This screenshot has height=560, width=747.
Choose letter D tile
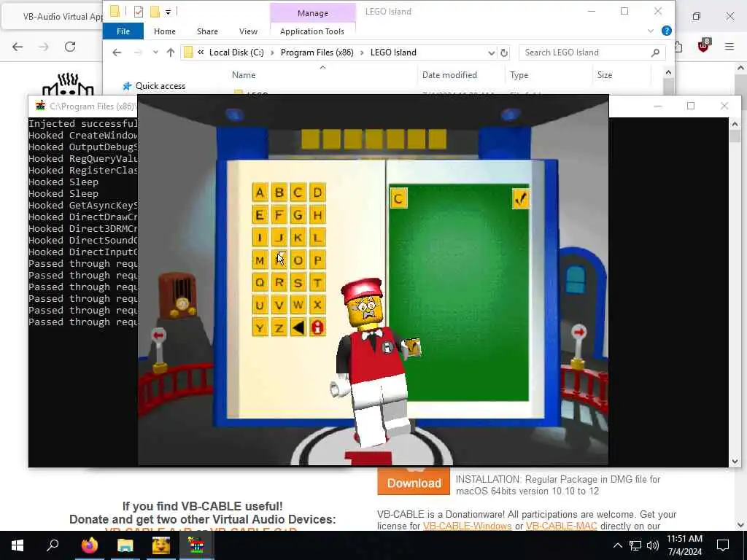317,192
